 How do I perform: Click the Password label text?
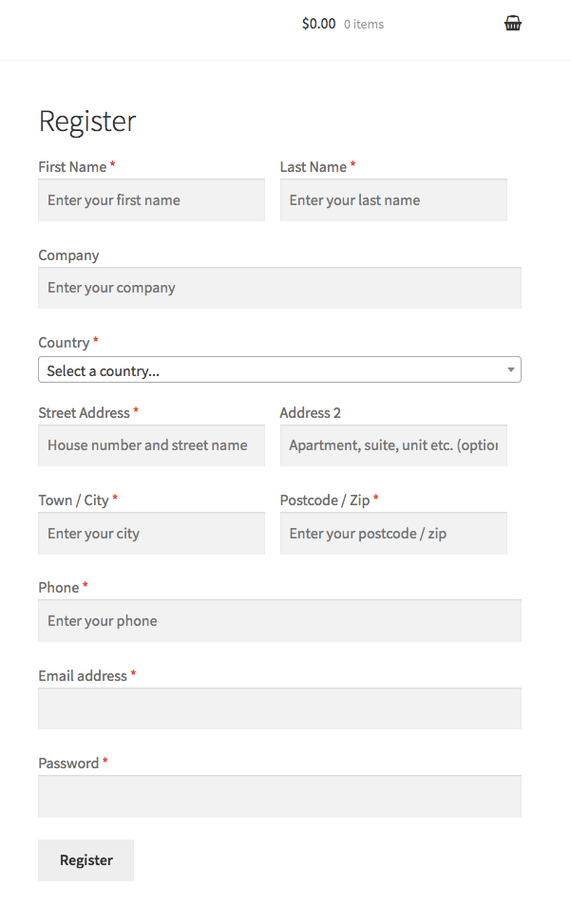point(68,764)
